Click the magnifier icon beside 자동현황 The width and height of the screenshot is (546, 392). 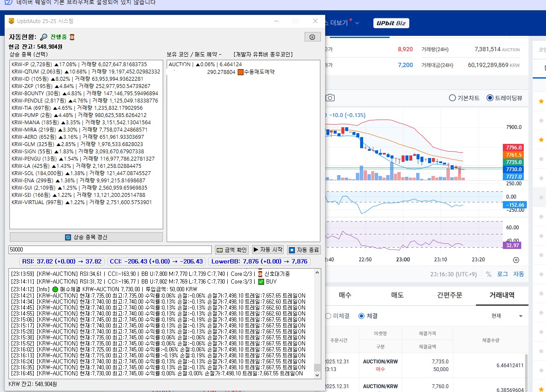44,37
